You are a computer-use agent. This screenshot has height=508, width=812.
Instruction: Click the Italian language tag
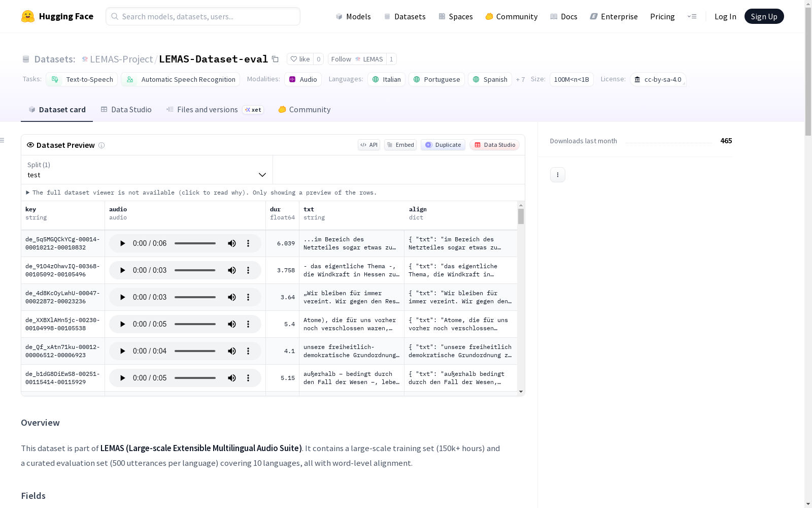click(386, 79)
